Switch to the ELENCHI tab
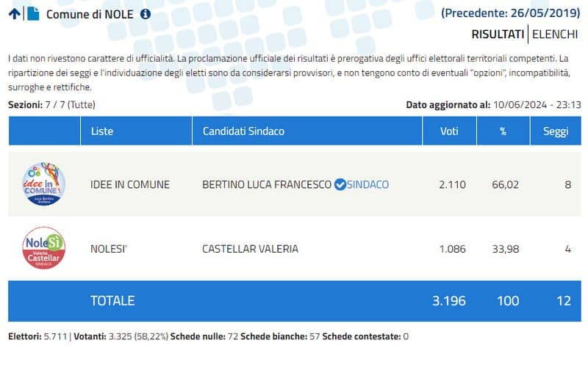 [555, 34]
